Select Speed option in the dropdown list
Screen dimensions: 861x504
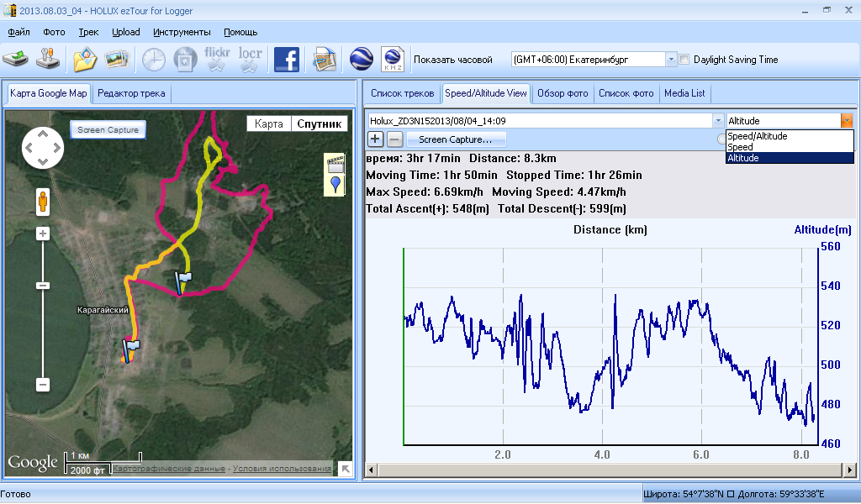click(790, 147)
